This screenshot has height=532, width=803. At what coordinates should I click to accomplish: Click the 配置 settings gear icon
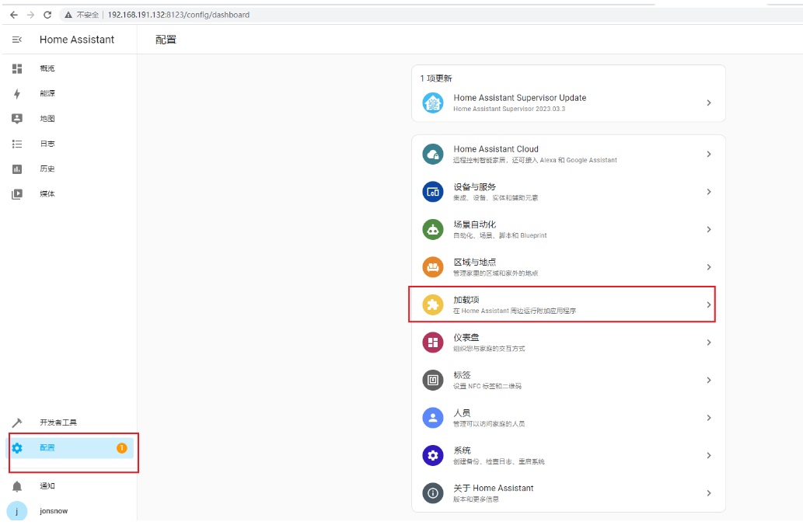17,447
